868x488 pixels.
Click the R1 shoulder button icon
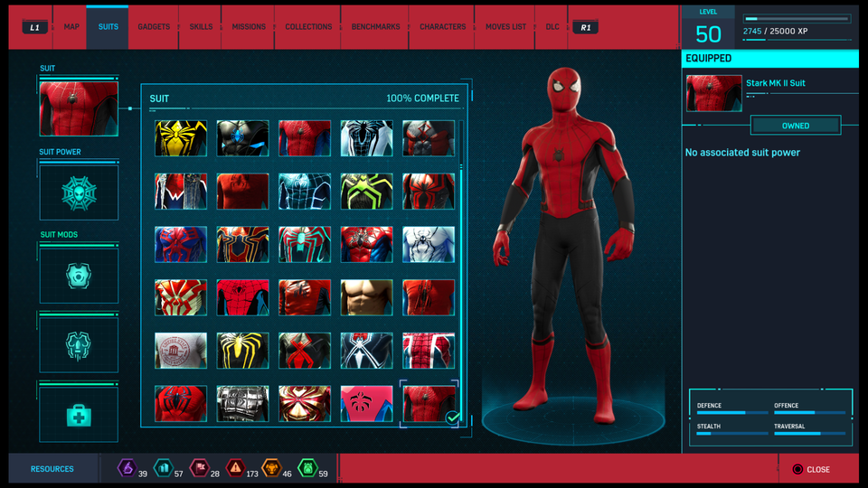(x=585, y=27)
